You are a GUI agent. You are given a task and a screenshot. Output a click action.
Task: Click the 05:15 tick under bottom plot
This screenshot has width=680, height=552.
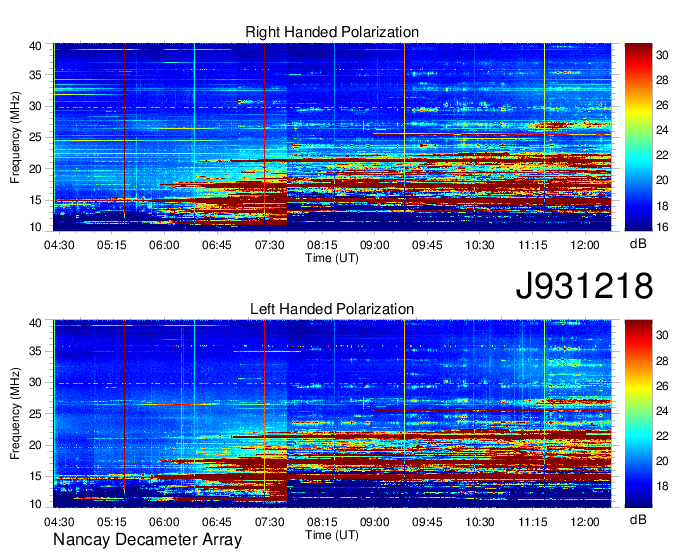[111, 522]
